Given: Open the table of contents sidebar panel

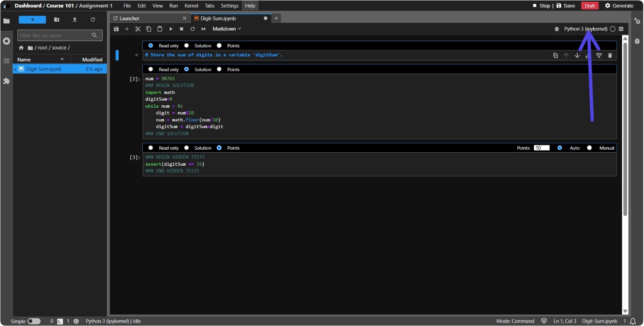Looking at the screenshot, I should click(x=6, y=61).
